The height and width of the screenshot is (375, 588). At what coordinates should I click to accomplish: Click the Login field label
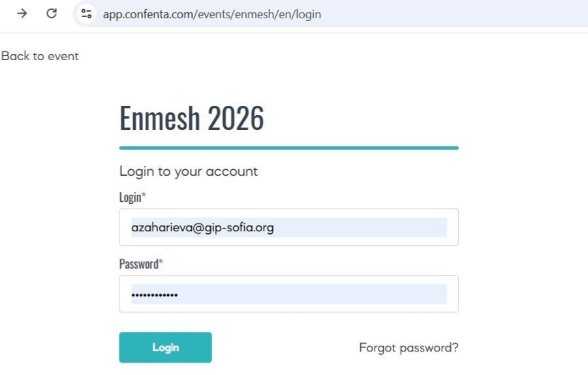[x=130, y=197]
